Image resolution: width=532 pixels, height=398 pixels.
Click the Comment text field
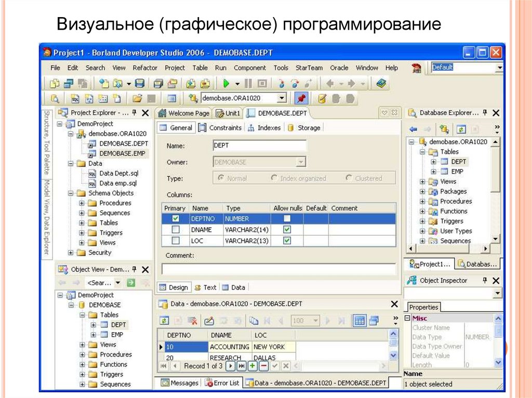(278, 269)
